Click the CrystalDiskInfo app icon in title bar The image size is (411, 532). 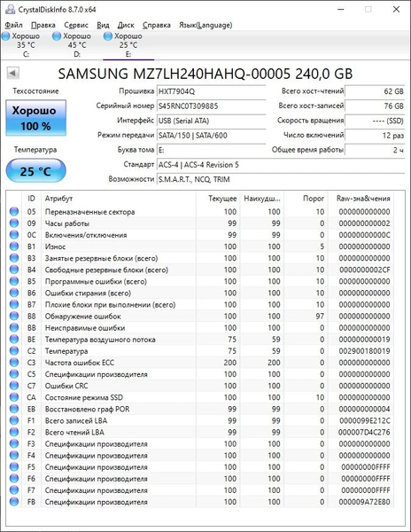pos(10,10)
